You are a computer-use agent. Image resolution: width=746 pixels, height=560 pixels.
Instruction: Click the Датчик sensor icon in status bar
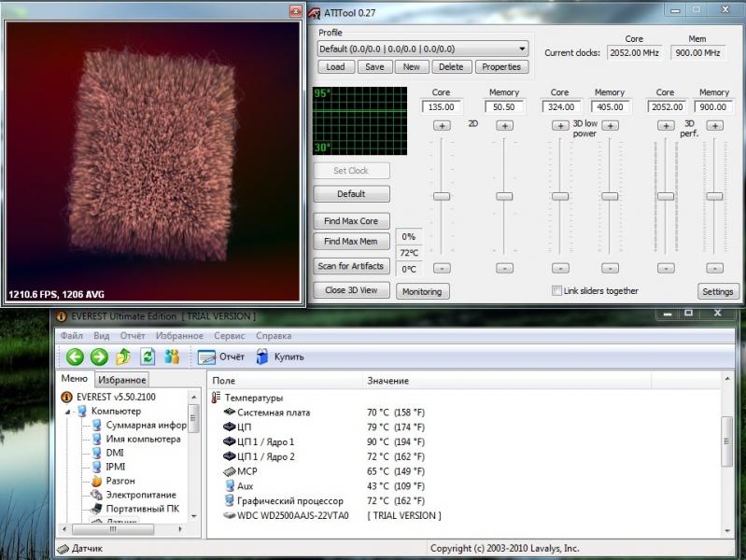[63, 549]
